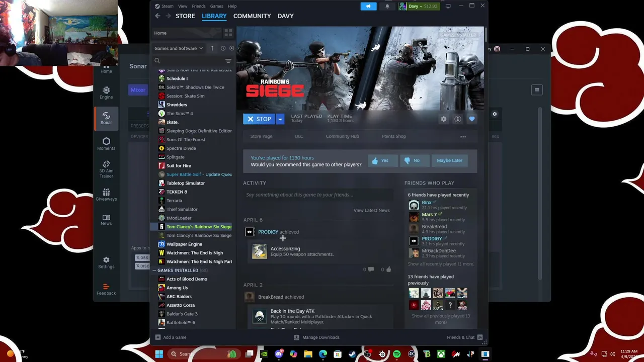Click the Windows Start button
The height and width of the screenshot is (362, 644).
[159, 354]
